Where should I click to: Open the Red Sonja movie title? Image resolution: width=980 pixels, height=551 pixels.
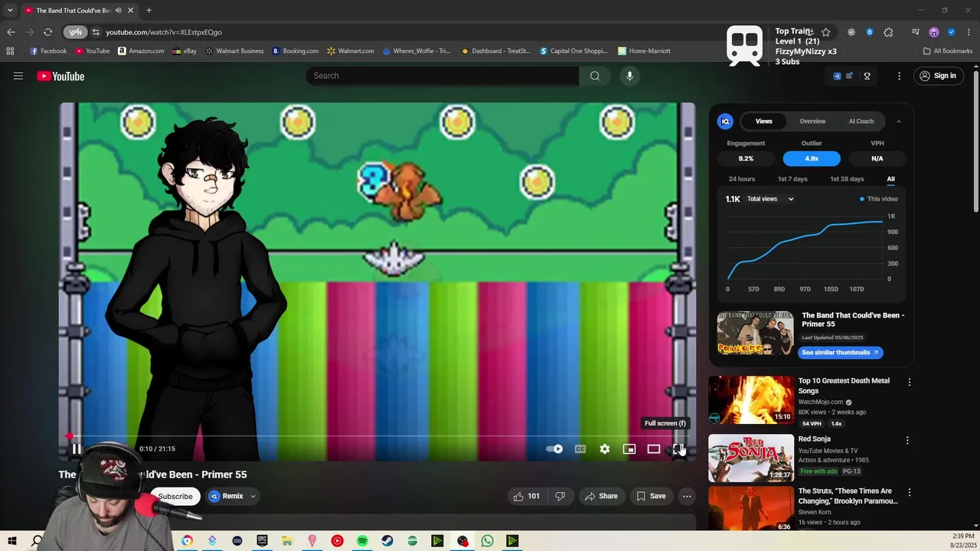[x=815, y=439]
